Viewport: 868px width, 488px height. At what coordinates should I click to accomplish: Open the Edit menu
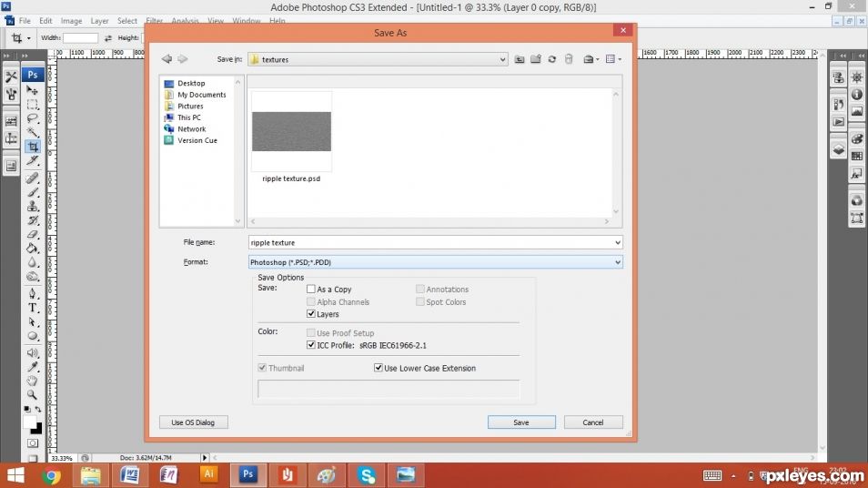coord(45,21)
